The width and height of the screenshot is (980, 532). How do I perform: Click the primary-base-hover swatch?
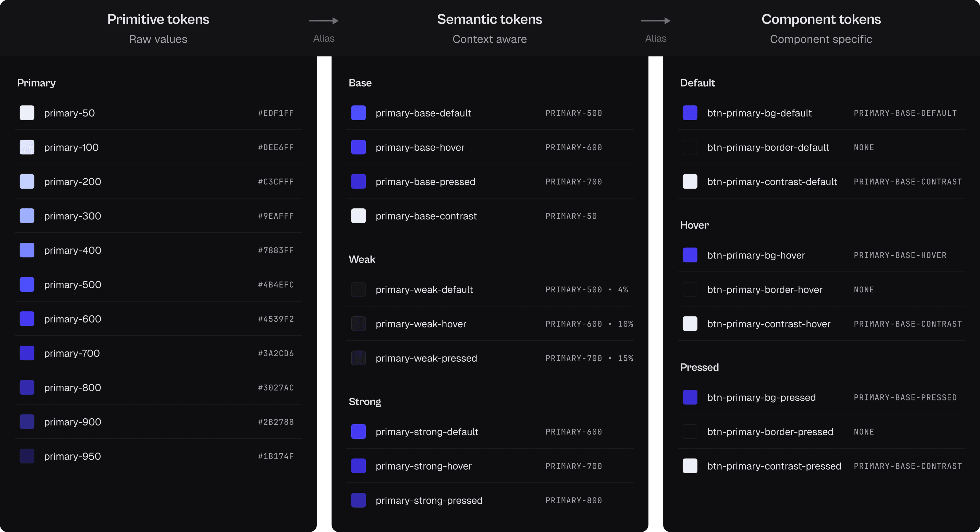358,147
